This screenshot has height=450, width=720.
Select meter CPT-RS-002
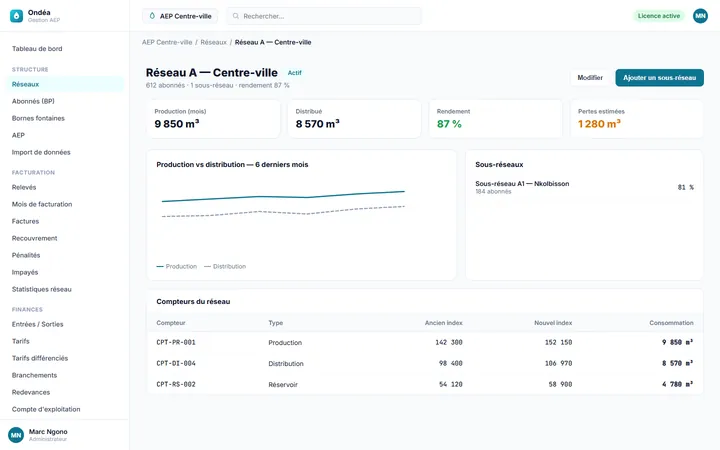click(x=176, y=384)
